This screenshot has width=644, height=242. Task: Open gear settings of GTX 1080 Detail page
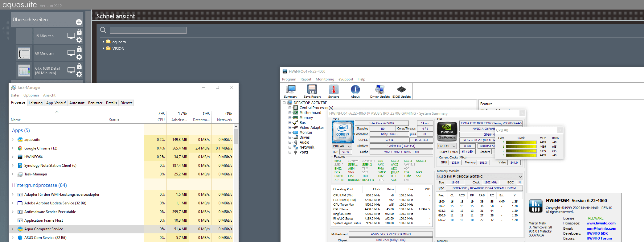click(79, 74)
